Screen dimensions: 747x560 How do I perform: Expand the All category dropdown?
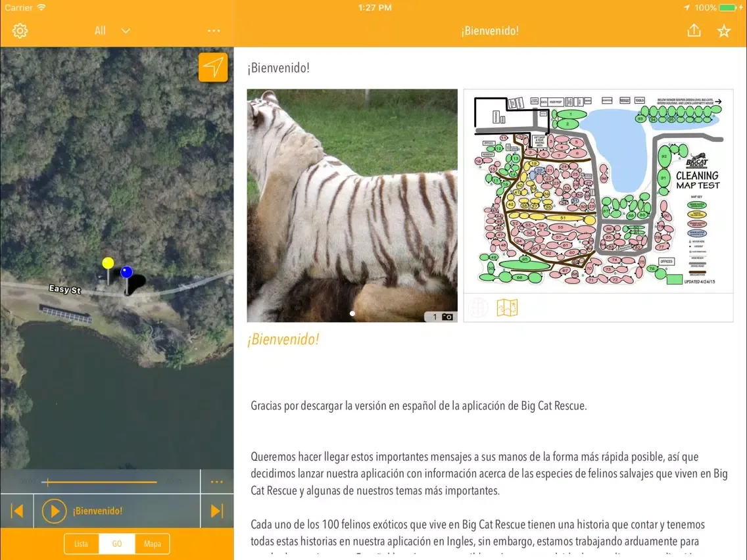tap(112, 31)
